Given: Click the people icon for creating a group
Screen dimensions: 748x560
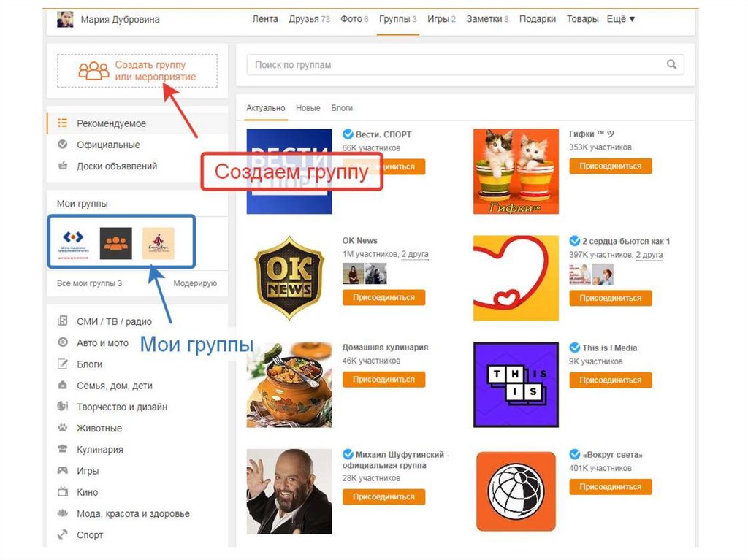Looking at the screenshot, I should click(x=93, y=71).
